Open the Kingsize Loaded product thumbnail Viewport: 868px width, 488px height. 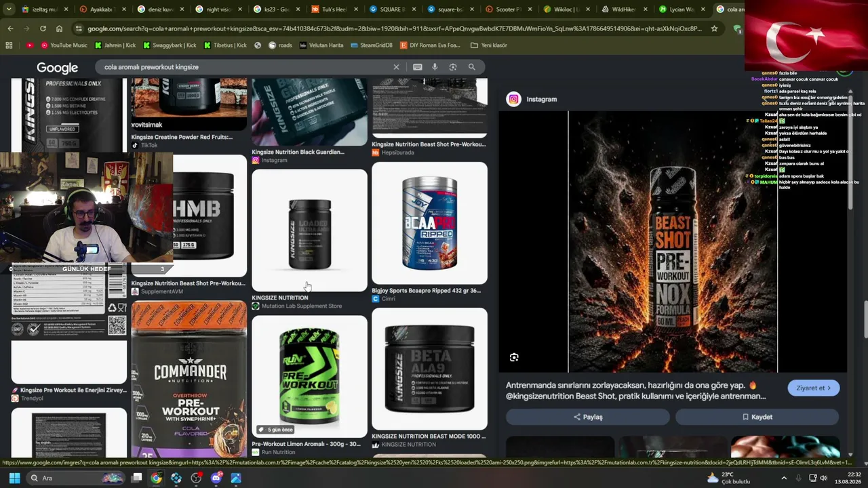tap(309, 230)
